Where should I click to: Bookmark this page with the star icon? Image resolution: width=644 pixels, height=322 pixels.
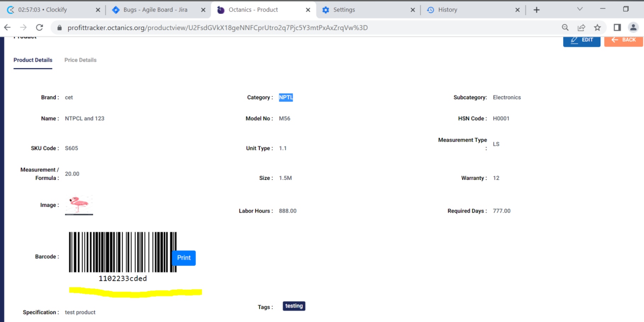tap(598, 27)
